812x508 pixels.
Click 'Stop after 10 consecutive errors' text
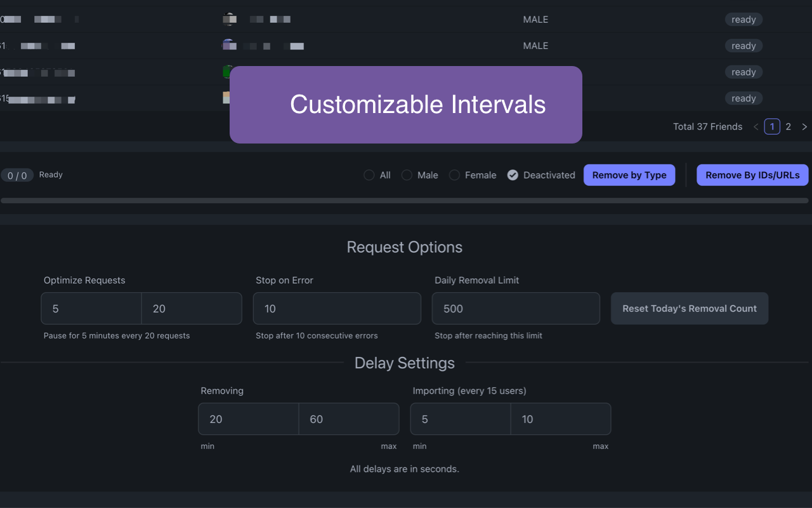(317, 335)
